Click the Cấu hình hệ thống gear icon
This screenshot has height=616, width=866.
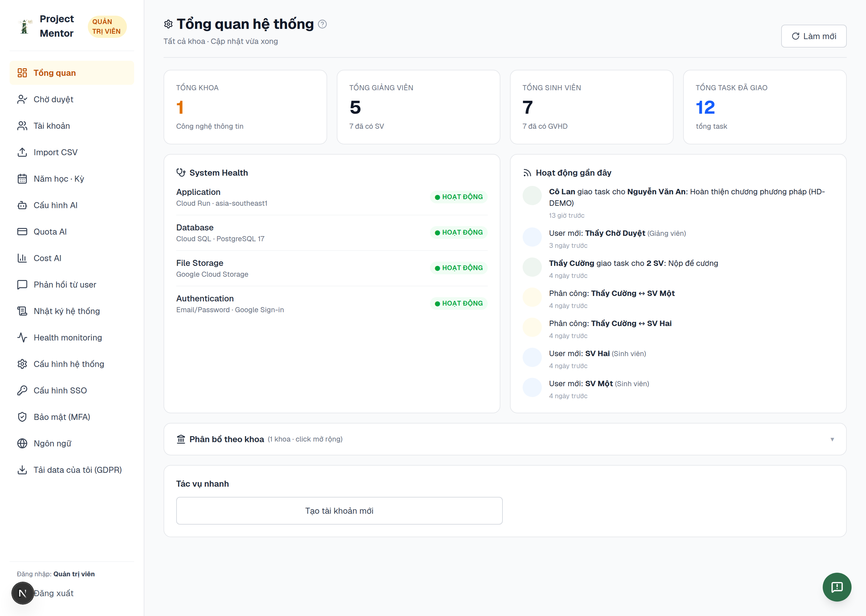pos(22,364)
